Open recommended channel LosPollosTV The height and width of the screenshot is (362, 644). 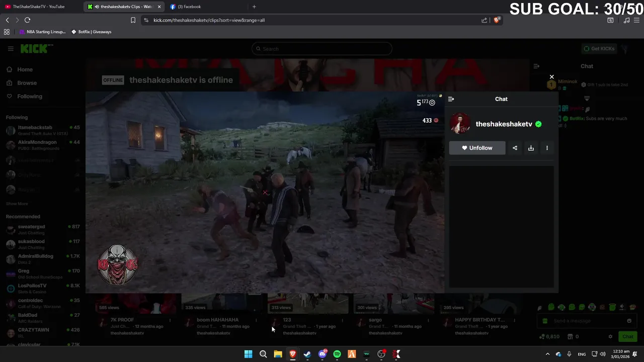click(43, 289)
